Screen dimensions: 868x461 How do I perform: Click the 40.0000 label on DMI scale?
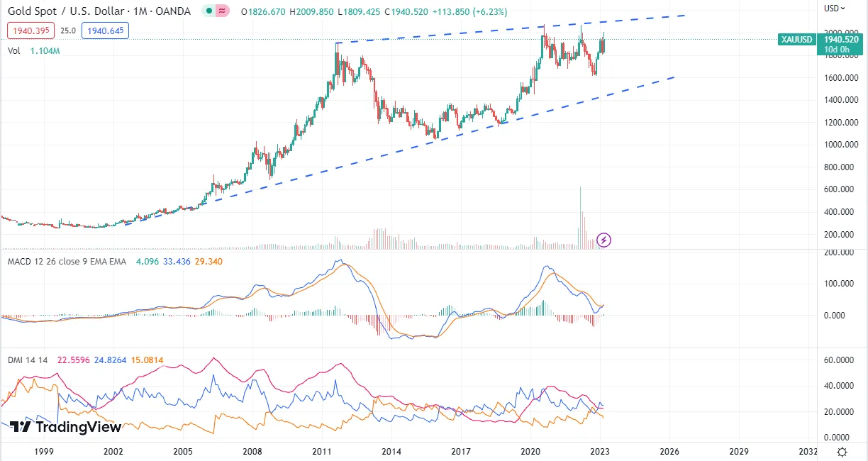840,386
